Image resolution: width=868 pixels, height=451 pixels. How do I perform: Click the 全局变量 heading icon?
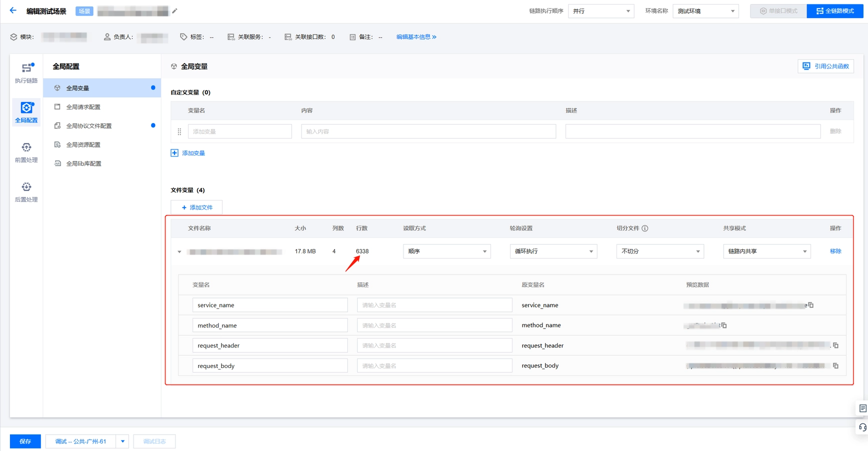click(x=174, y=66)
